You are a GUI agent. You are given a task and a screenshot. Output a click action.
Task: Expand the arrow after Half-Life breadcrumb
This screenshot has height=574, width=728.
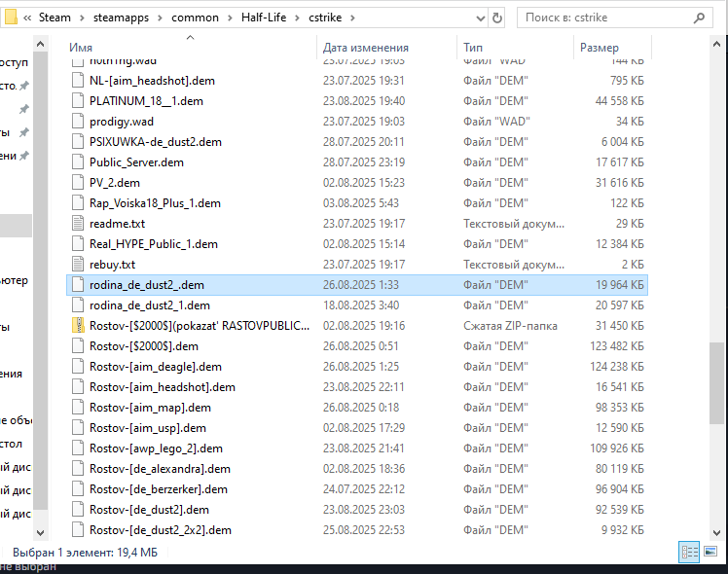pos(297,18)
